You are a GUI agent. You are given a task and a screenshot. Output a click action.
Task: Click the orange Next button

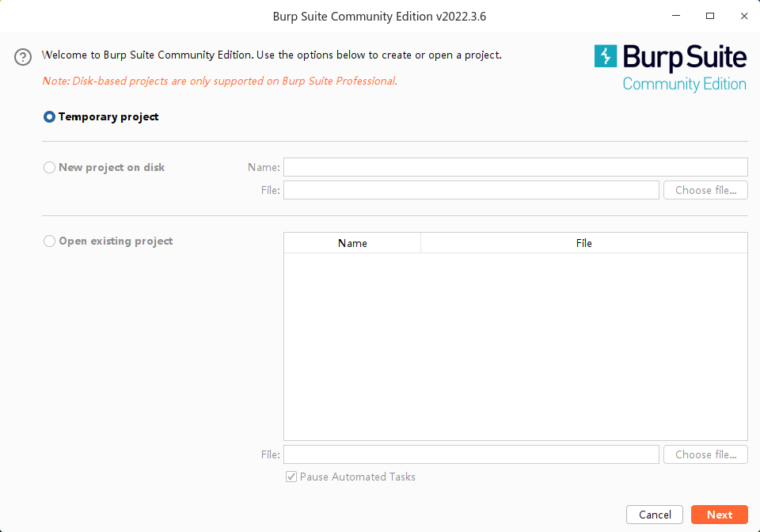tap(720, 515)
